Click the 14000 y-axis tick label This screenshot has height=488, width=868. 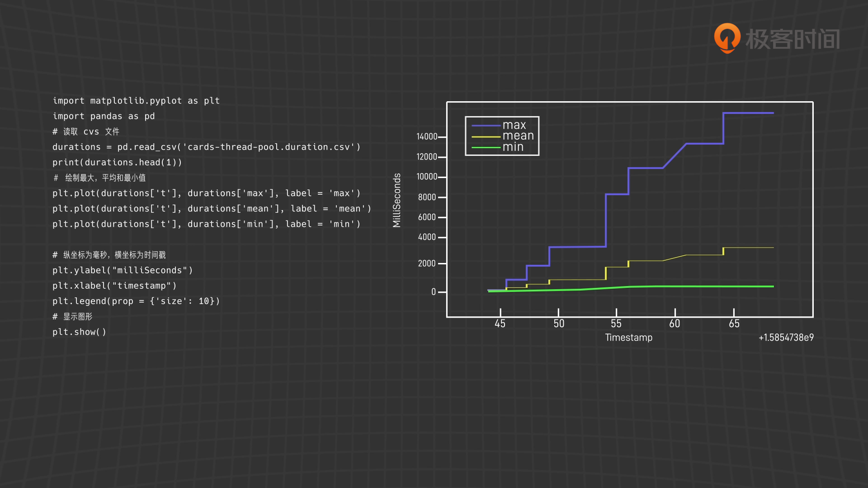427,136
